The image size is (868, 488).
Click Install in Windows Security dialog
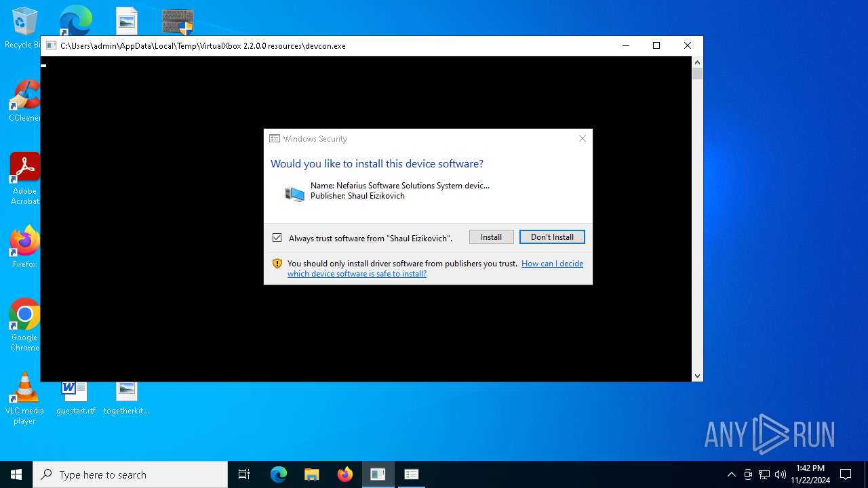click(491, 237)
